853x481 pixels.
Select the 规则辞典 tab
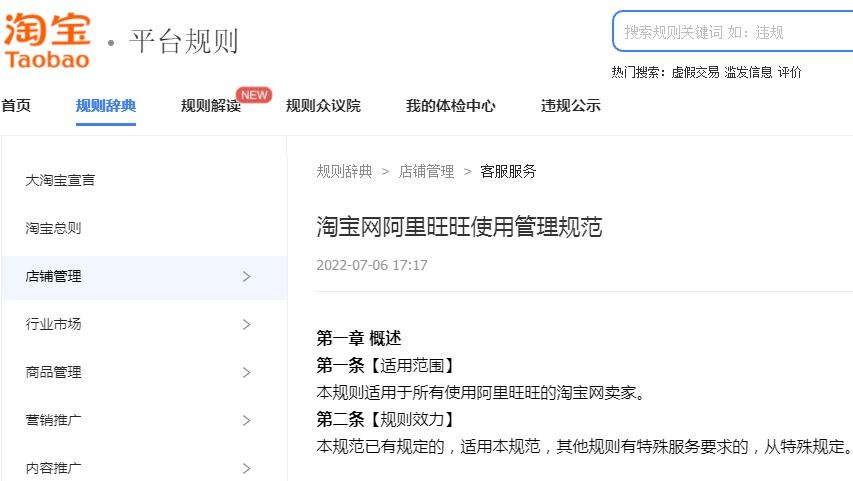point(106,106)
